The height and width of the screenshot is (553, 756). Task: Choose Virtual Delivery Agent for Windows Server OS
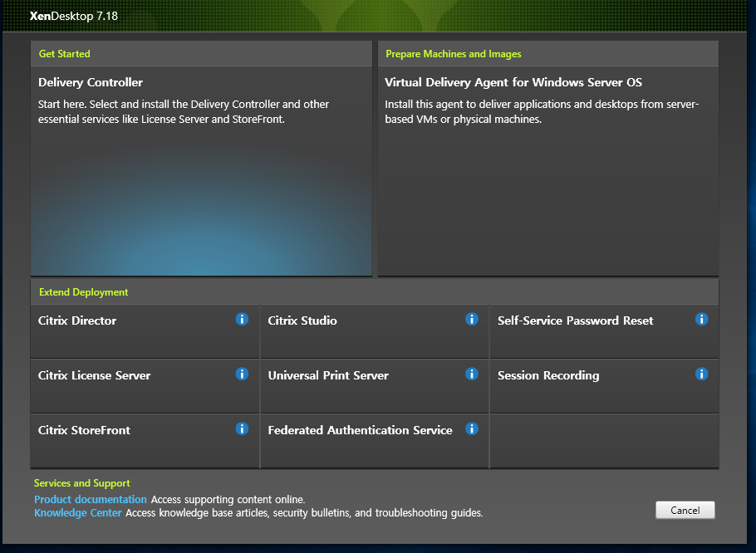pyautogui.click(x=548, y=171)
